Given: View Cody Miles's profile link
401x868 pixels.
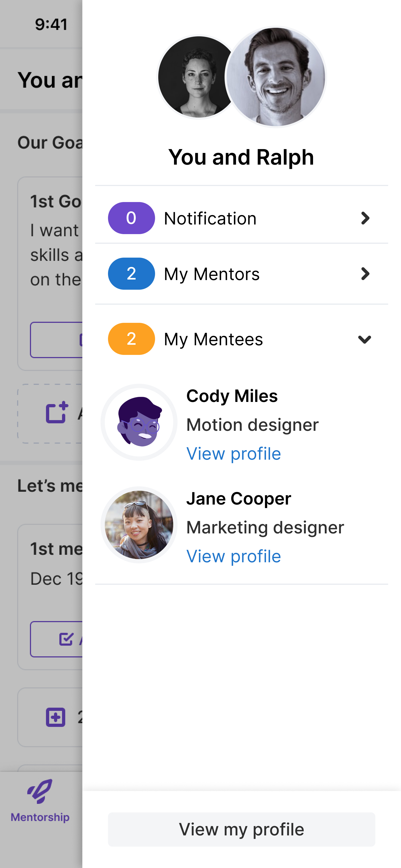Looking at the screenshot, I should [x=234, y=454].
